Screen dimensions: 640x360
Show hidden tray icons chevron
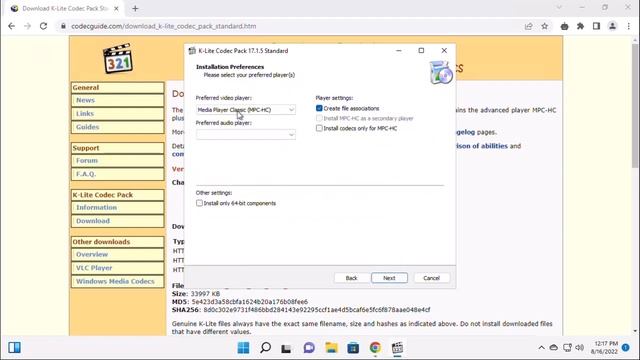click(541, 348)
